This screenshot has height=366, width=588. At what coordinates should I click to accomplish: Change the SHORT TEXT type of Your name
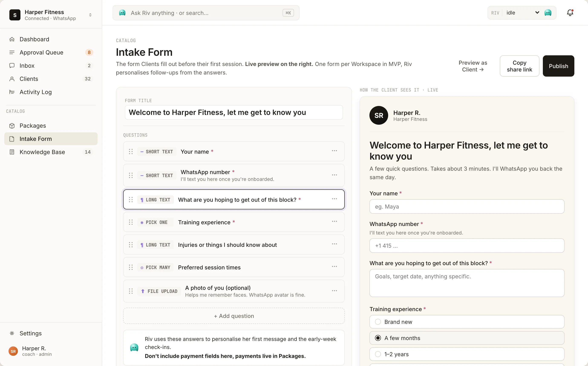click(157, 152)
